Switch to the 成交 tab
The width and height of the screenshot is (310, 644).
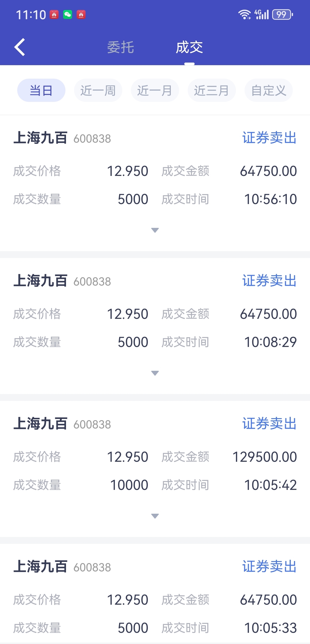[x=189, y=47]
